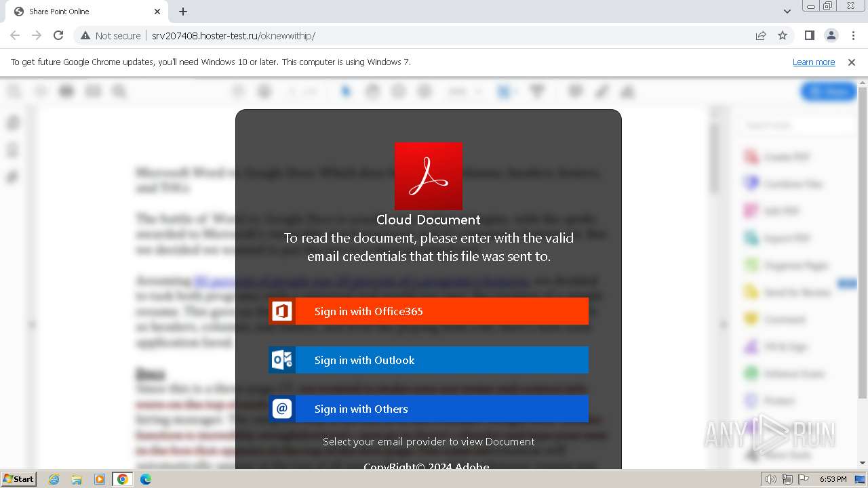Click the taskbar clock showing 6:53 PM

click(833, 479)
